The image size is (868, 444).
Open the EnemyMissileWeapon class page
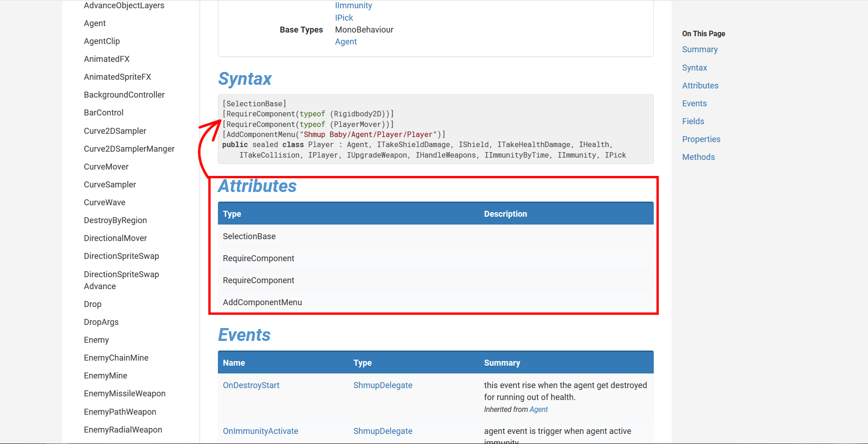point(125,393)
